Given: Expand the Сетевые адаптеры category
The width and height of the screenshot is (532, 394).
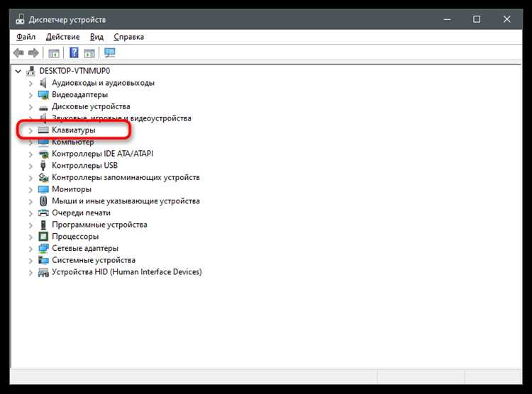Looking at the screenshot, I should tap(31, 249).
